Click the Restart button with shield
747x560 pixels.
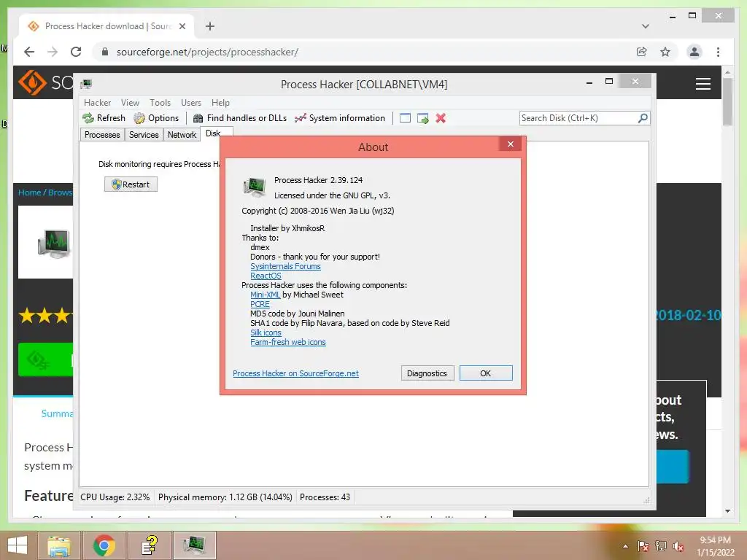click(x=131, y=184)
